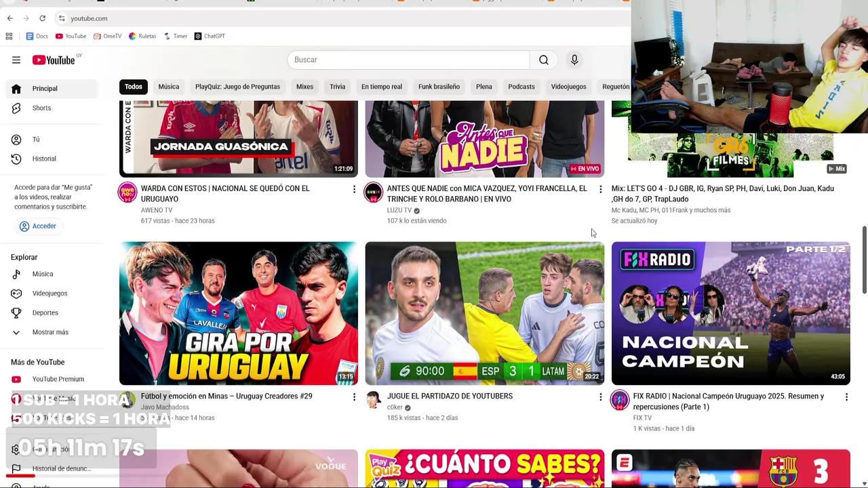868x488 pixels.
Task: Click the search magnifier button
Action: point(544,60)
